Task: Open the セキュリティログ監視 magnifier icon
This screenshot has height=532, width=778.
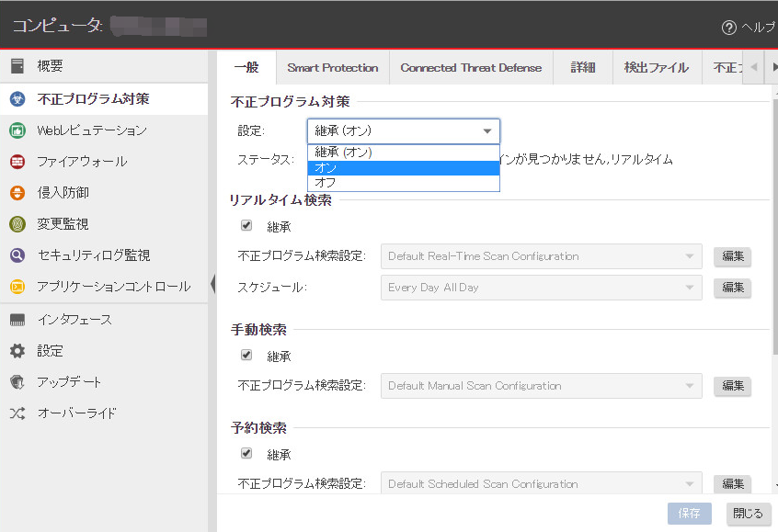Action: (x=17, y=255)
